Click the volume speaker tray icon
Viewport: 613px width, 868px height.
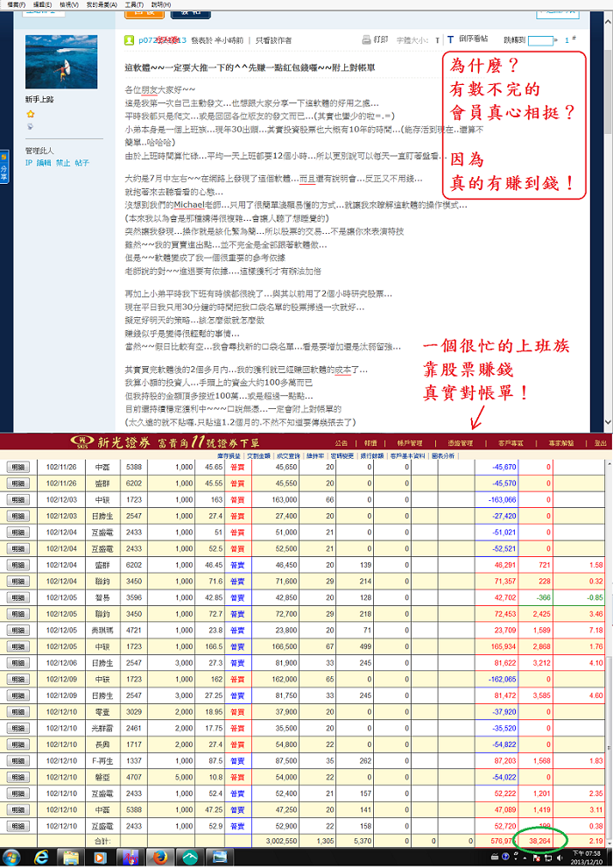pos(560,857)
